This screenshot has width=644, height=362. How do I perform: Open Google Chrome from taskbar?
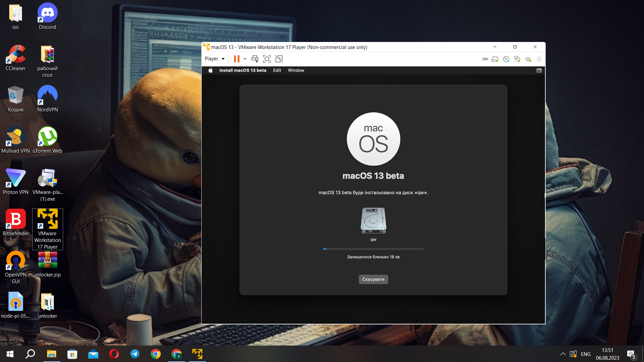[x=155, y=354]
